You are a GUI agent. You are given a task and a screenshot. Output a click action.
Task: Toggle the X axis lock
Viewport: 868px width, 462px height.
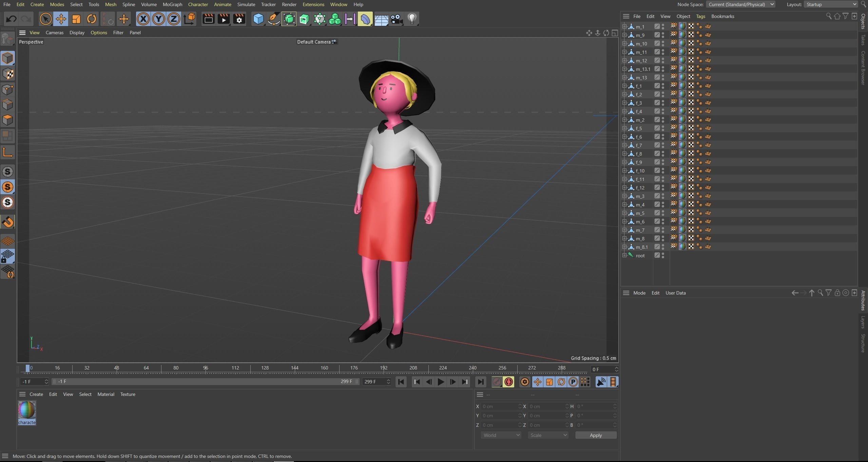(143, 19)
